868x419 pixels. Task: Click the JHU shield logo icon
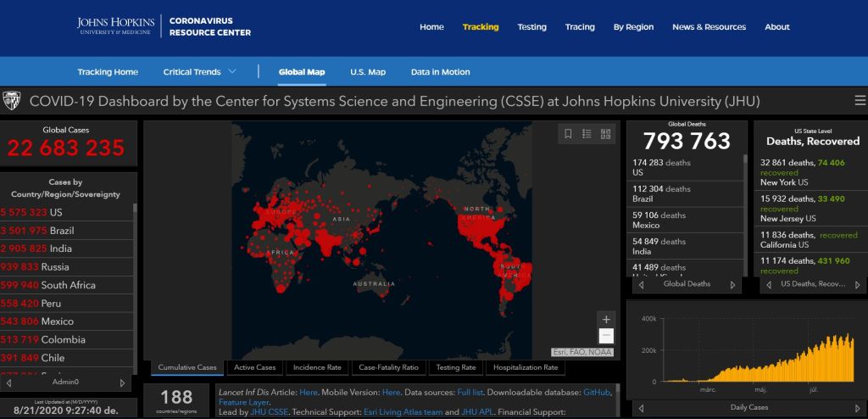11,101
